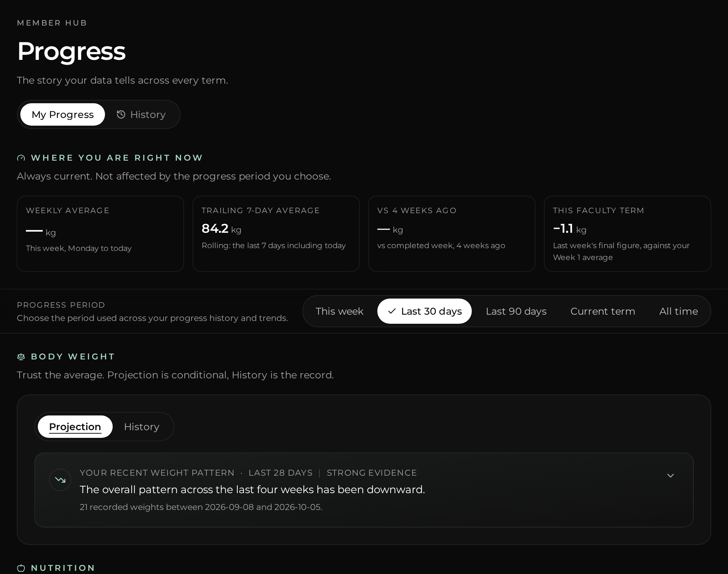
Task: Click the 84.2 kg value
Action: [x=222, y=229]
